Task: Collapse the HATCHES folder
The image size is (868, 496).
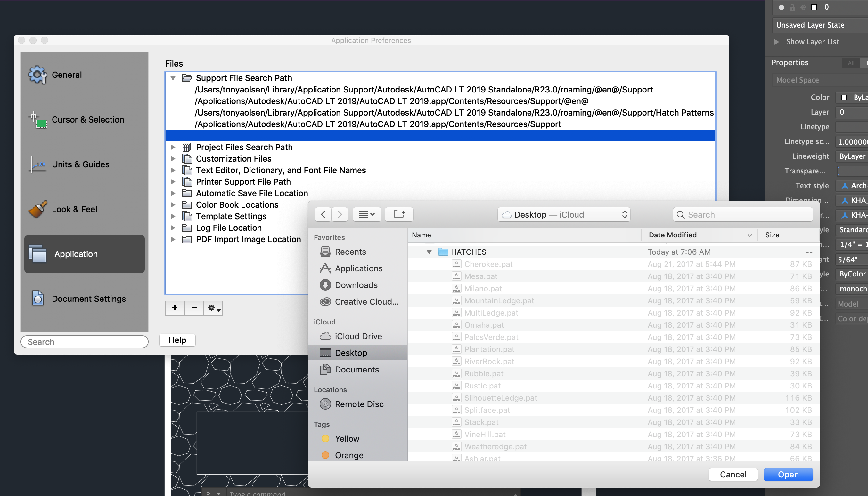Action: [429, 252]
